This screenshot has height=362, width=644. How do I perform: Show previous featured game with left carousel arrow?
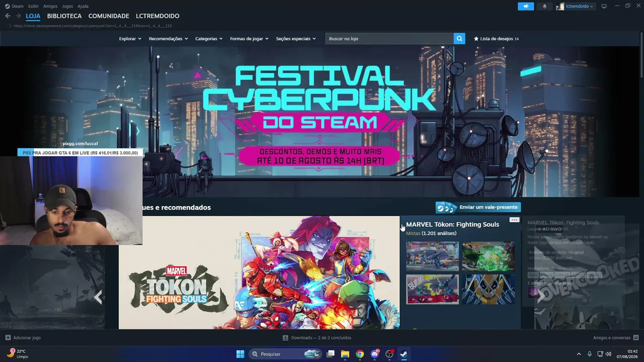coord(98,297)
